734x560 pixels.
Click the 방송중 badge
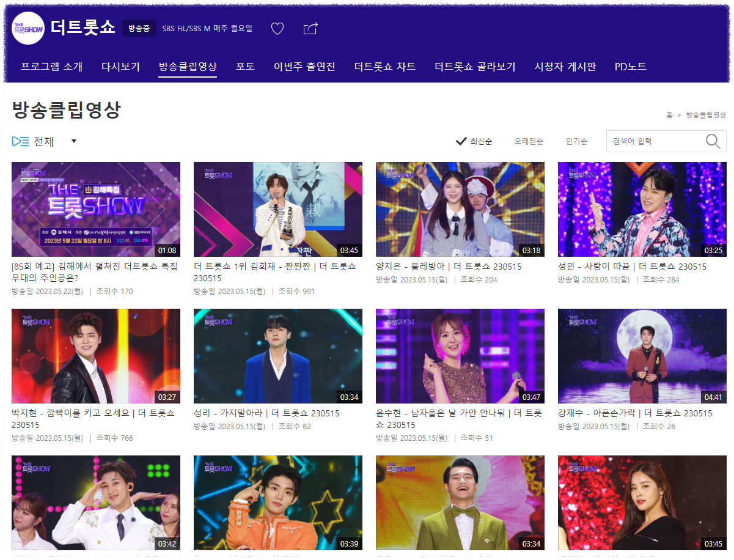pyautogui.click(x=139, y=28)
